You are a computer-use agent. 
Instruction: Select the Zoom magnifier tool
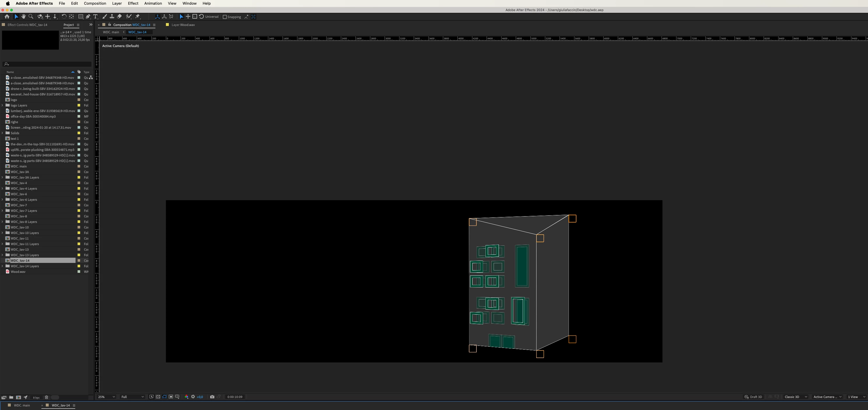31,17
